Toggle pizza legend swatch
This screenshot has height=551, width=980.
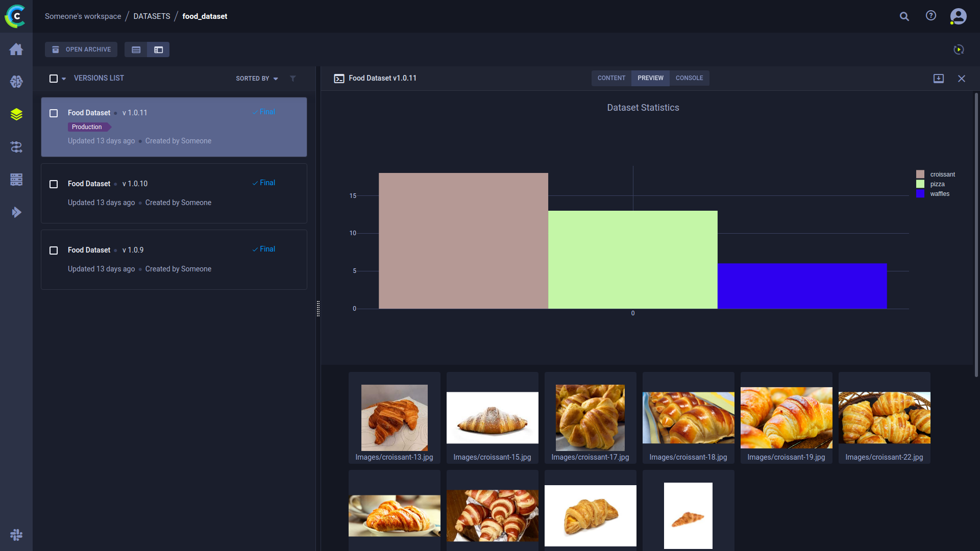click(920, 184)
